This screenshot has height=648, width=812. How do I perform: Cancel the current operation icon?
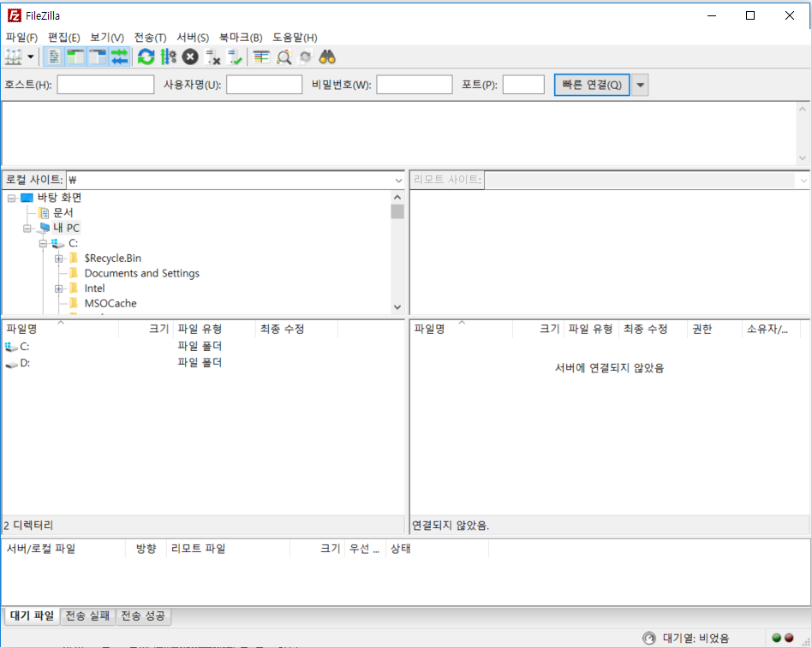[190, 57]
